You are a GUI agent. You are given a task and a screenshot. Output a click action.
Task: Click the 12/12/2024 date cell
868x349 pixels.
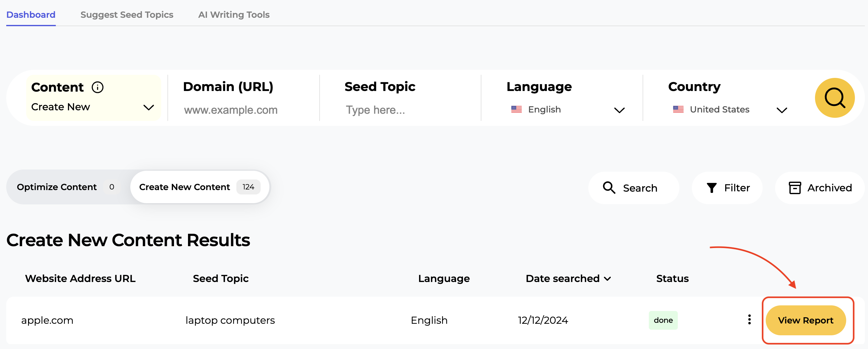click(542, 320)
